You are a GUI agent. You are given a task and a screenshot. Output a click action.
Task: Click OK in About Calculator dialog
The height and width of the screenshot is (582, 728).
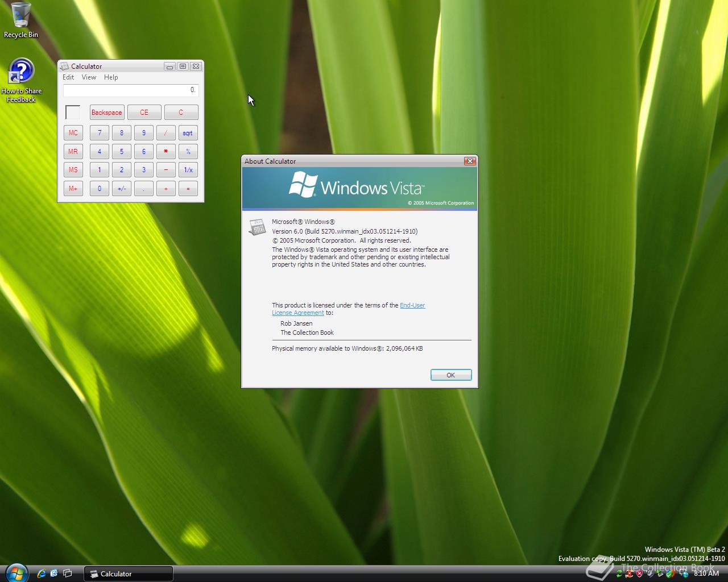click(x=451, y=375)
